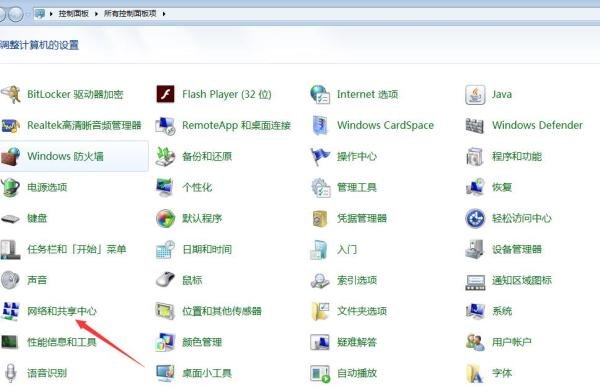The height and width of the screenshot is (392, 600).
Task: Open the 任务栏和「开始」菜单 link
Action: [77, 249]
